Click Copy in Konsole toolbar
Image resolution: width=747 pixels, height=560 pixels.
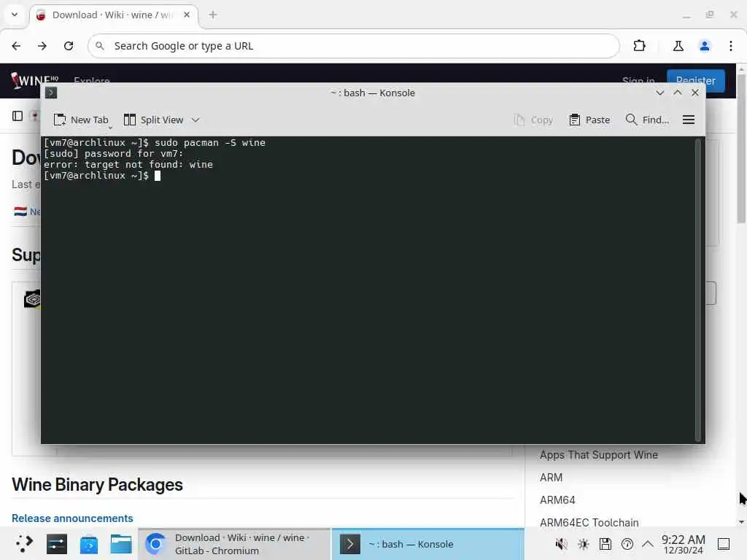pyautogui.click(x=533, y=120)
